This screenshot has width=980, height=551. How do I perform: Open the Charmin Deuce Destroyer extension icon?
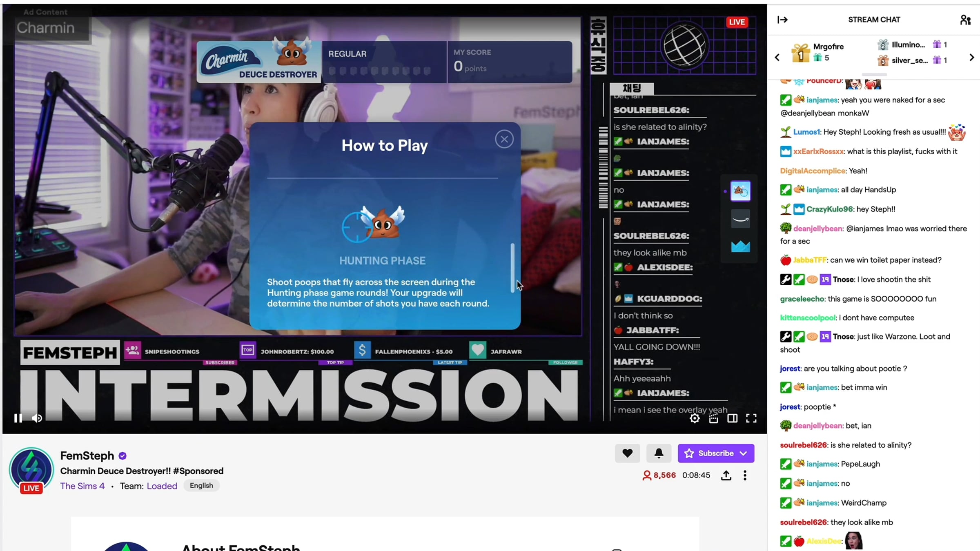[740, 191]
